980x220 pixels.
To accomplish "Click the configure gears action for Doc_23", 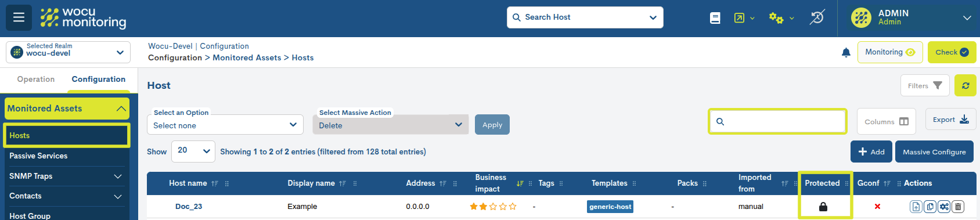I will click(944, 207).
